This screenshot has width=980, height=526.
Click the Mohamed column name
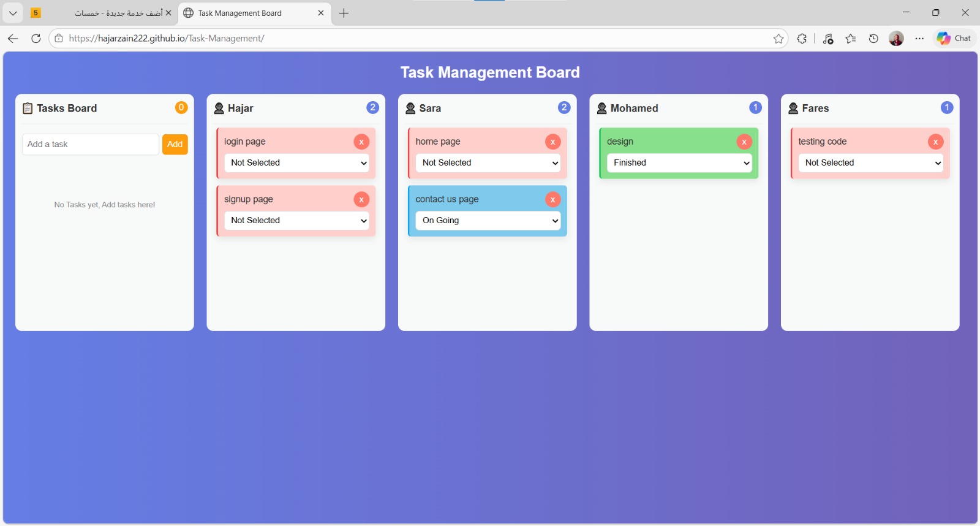tap(635, 109)
